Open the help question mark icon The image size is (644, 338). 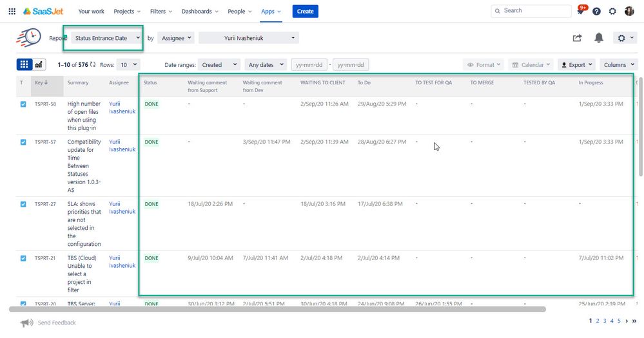pyautogui.click(x=597, y=12)
